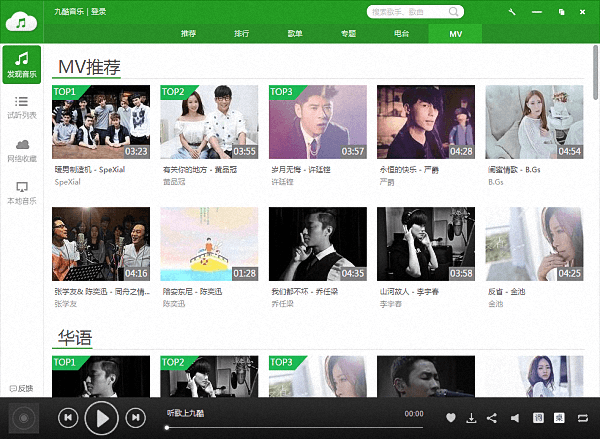The image size is (600, 439).
Task: Toggle lyrics display with the 词 button
Action: coord(539,418)
